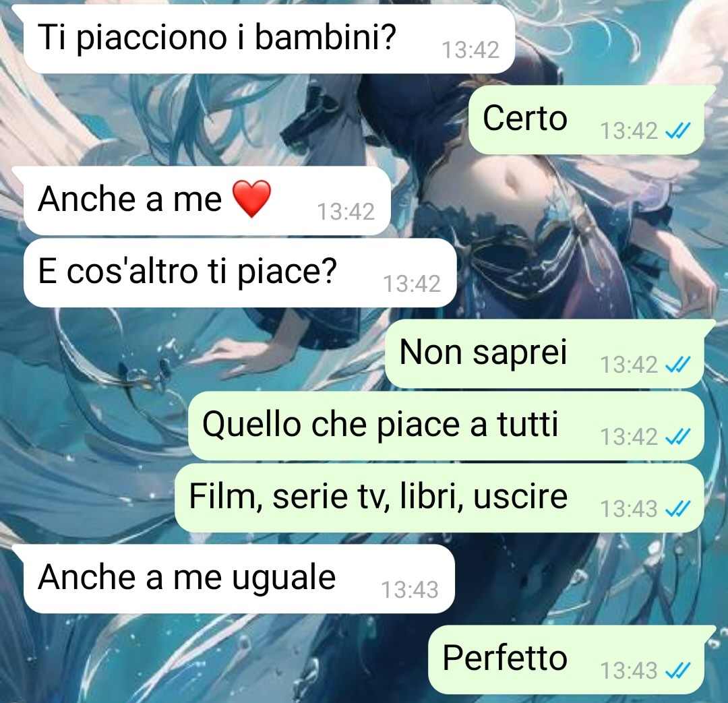Tap the read checkmarks on "Perfetto"
This screenshot has height=703, width=728.
(678, 671)
